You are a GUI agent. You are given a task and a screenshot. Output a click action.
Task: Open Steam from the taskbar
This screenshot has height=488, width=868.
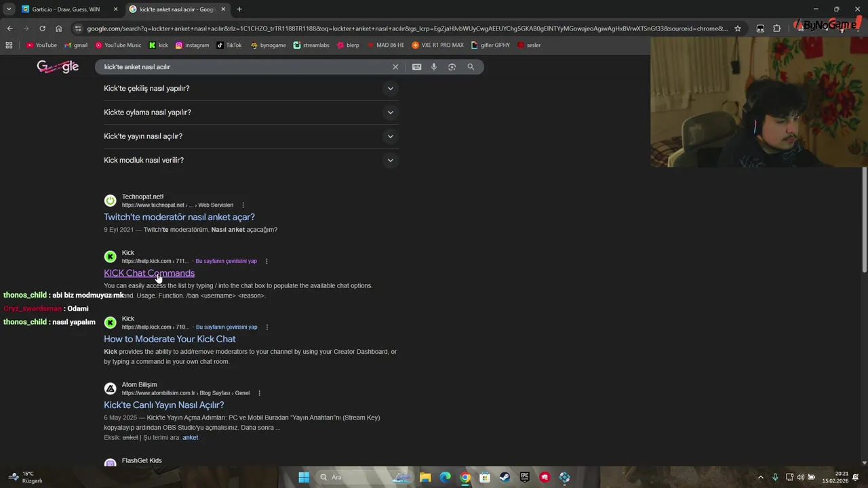[505, 477]
